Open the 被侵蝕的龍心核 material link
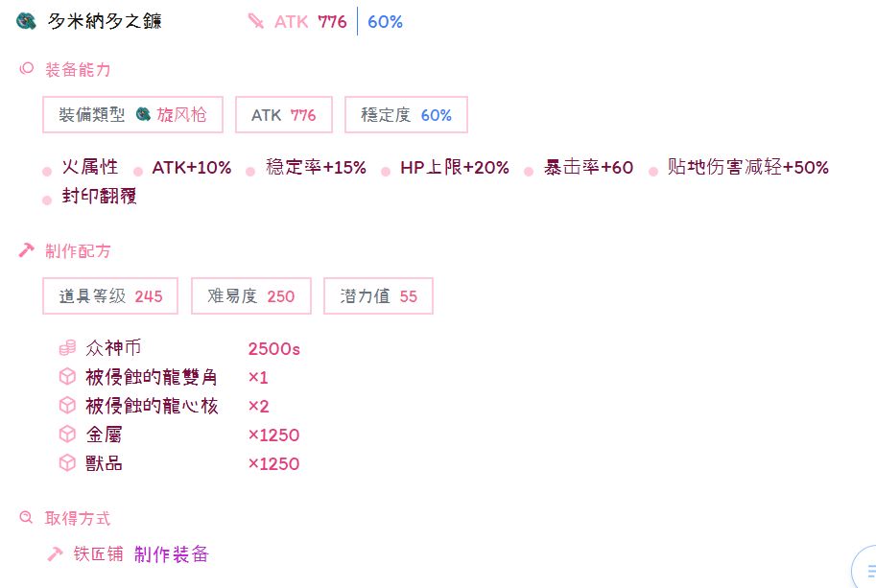This screenshot has width=876, height=588. coord(152,406)
